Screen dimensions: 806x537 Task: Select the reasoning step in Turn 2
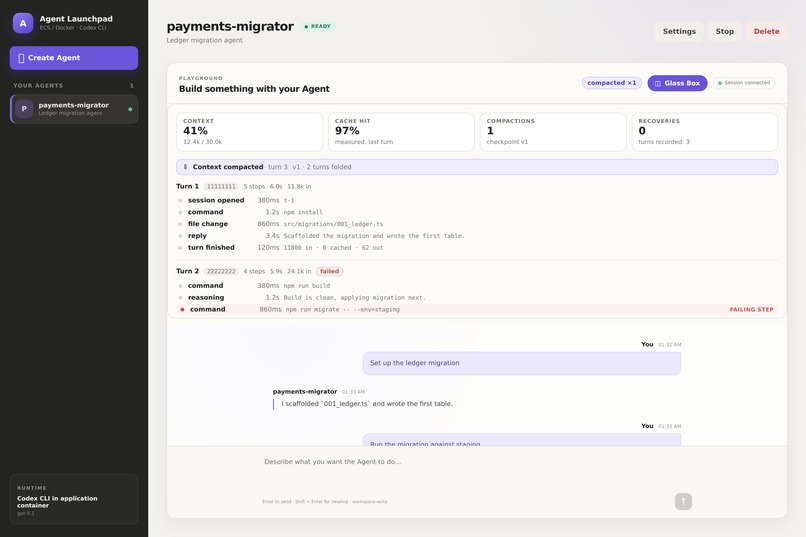pyautogui.click(x=477, y=298)
